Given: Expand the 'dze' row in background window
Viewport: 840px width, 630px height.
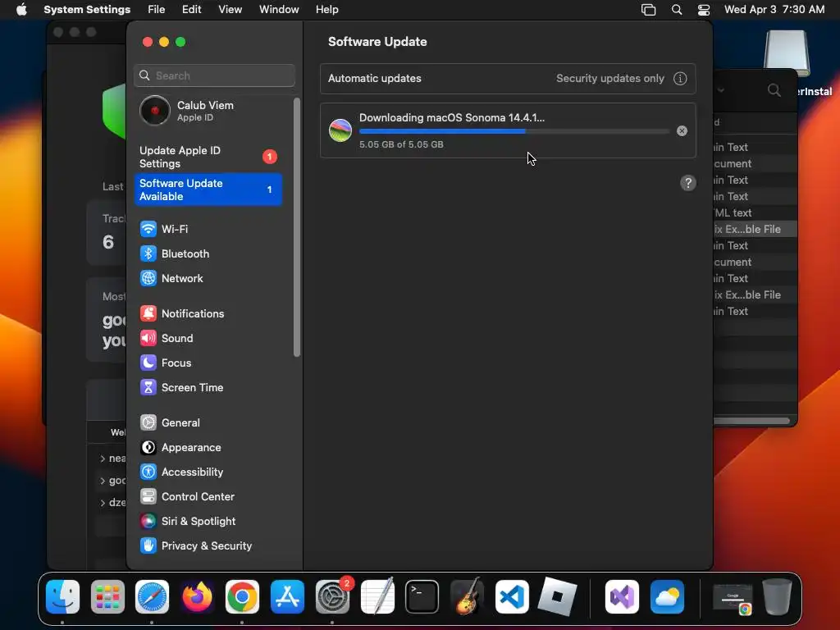Looking at the screenshot, I should coord(103,503).
